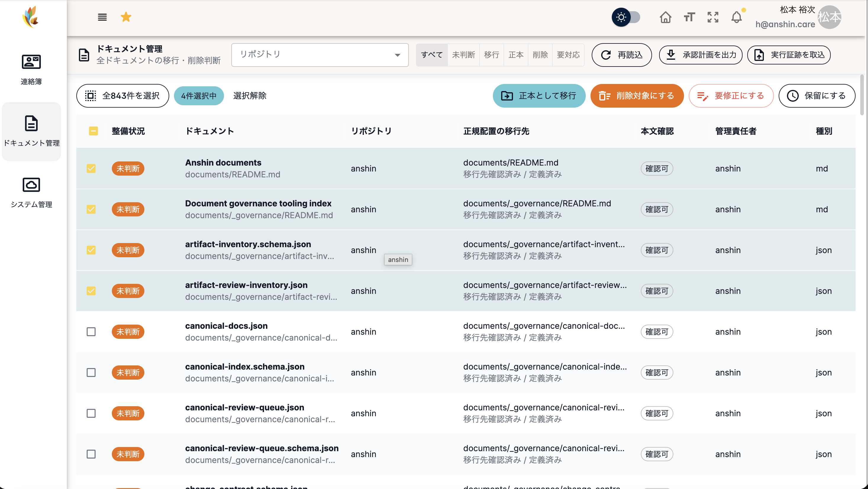This screenshot has height=489, width=868.
Task: Click the yellow favorites star icon
Action: [126, 17]
